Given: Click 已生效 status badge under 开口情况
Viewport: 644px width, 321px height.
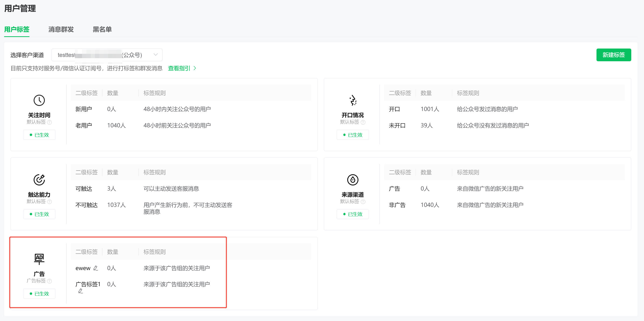Looking at the screenshot, I should 352,135.
